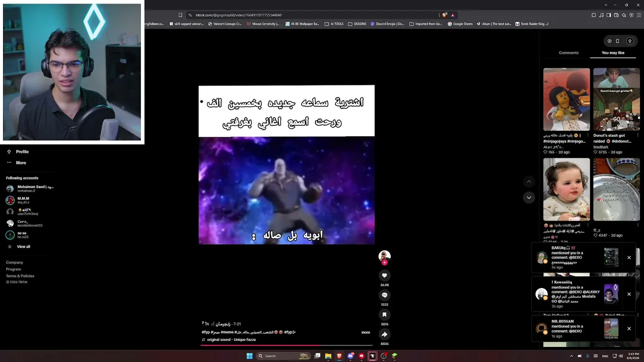Open the Google Sheets bookmark

pos(460,24)
